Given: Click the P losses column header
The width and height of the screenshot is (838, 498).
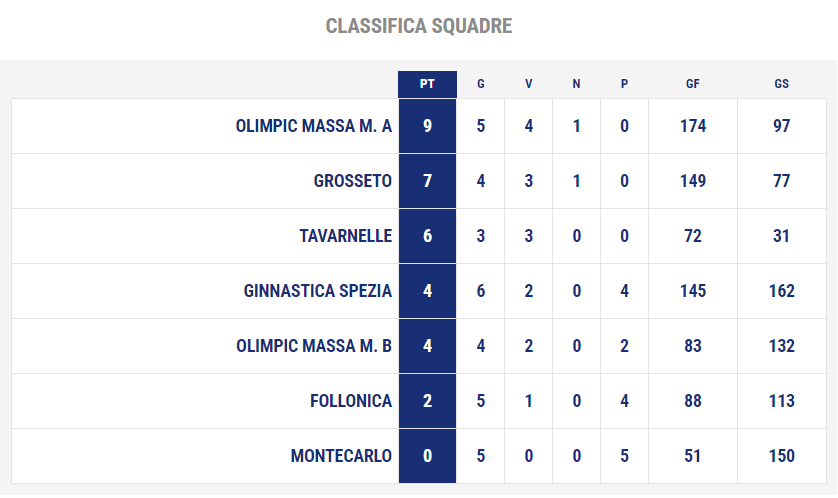Looking at the screenshot, I should point(624,84).
